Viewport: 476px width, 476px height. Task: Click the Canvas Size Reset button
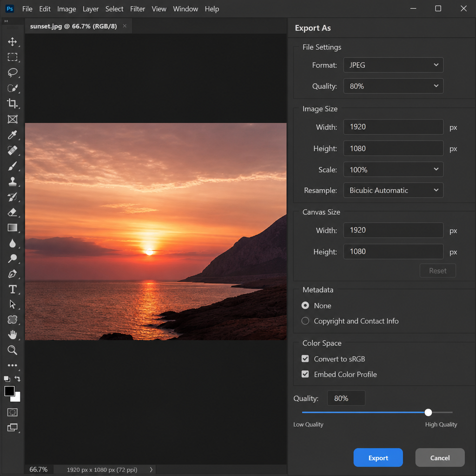437,271
